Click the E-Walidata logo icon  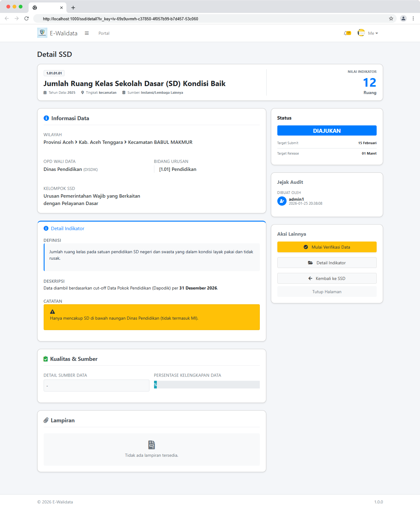click(42, 33)
